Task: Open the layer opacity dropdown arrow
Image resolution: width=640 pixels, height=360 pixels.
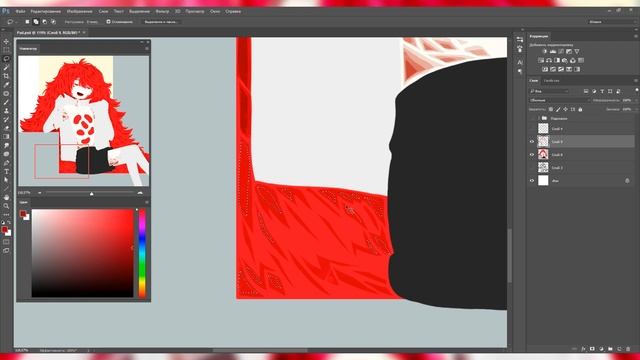Action: (x=635, y=100)
